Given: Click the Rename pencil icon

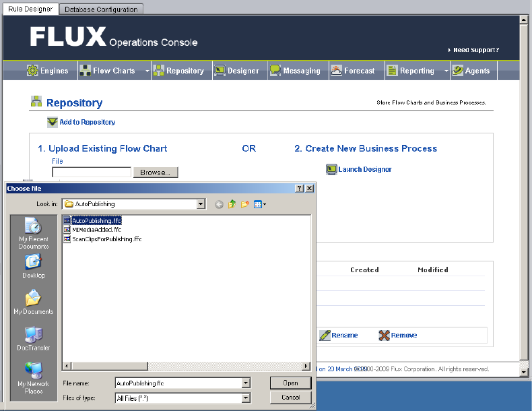Looking at the screenshot, I should click(325, 336).
